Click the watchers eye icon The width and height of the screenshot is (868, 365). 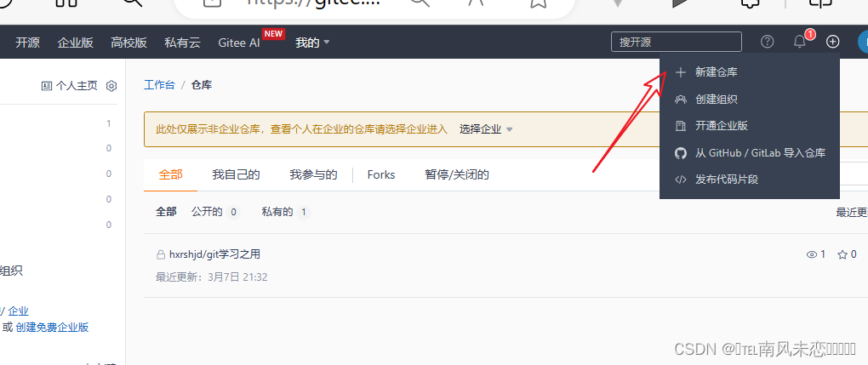(x=812, y=254)
